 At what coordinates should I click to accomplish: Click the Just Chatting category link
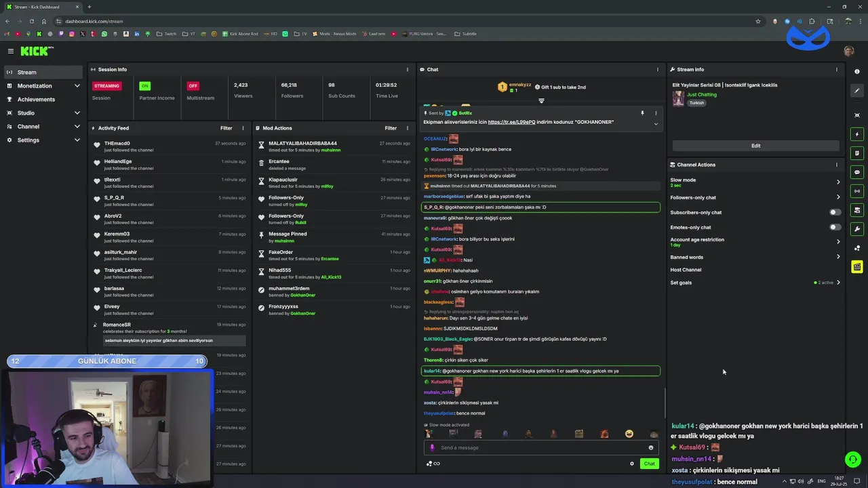click(x=701, y=95)
